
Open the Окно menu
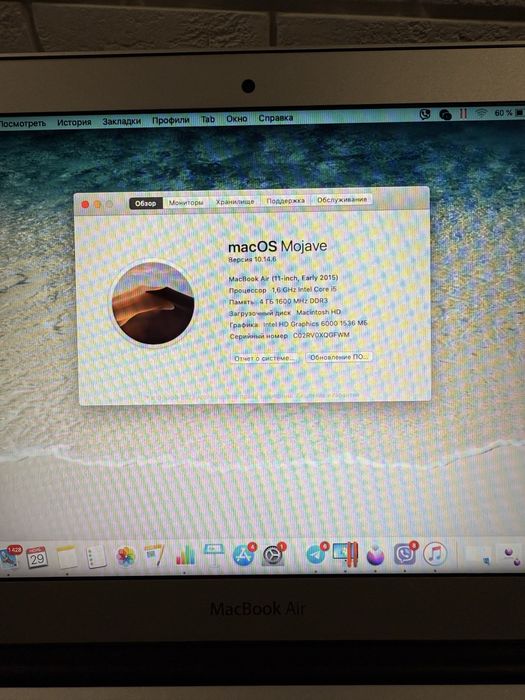[x=237, y=119]
